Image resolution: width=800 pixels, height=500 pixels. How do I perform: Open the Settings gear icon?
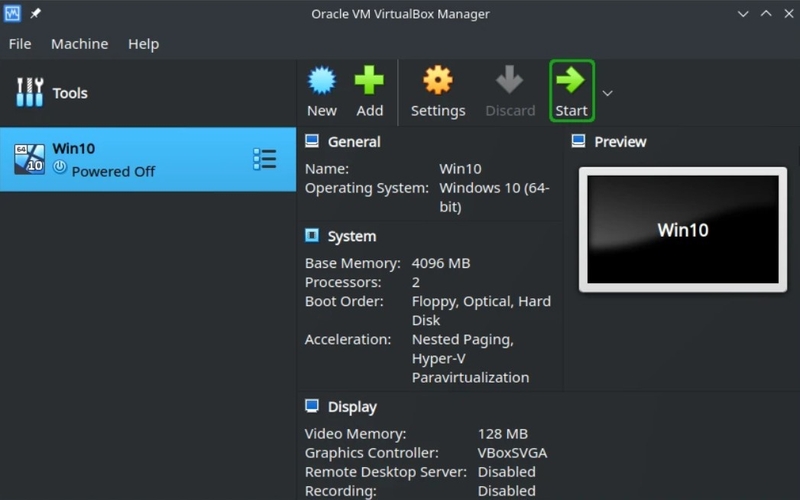coord(438,81)
